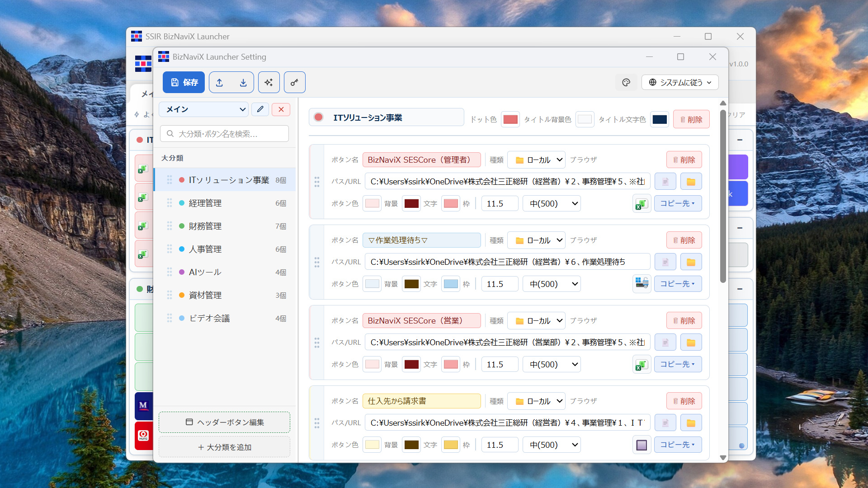Click 大分類を追加 button
Screen dimensions: 868x488
coord(225,447)
